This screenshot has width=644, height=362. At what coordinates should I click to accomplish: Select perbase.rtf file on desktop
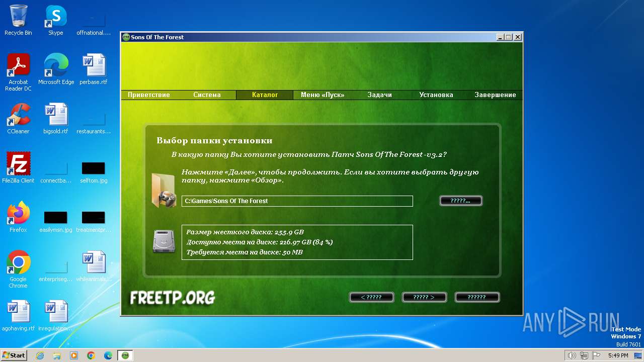94,69
